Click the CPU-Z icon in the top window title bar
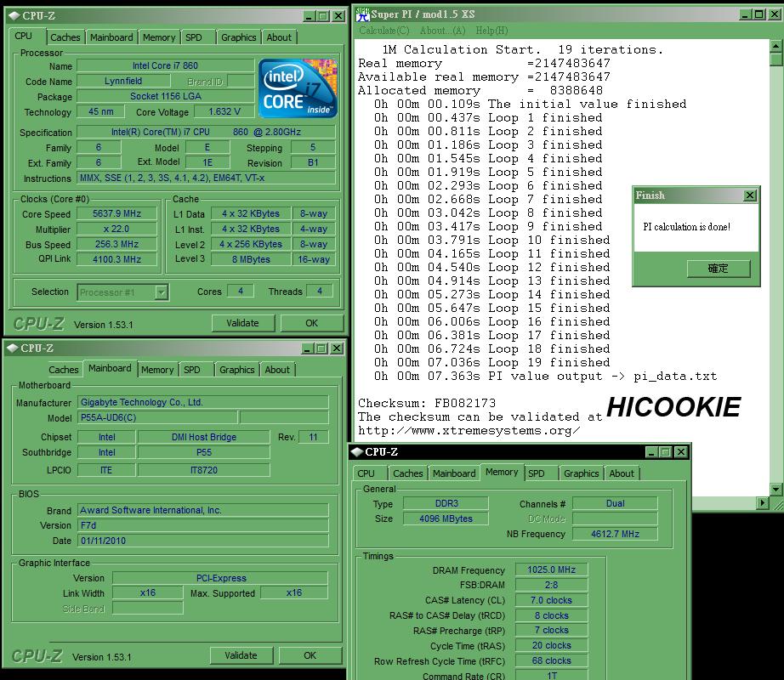This screenshot has width=784, height=680. pos(14,15)
